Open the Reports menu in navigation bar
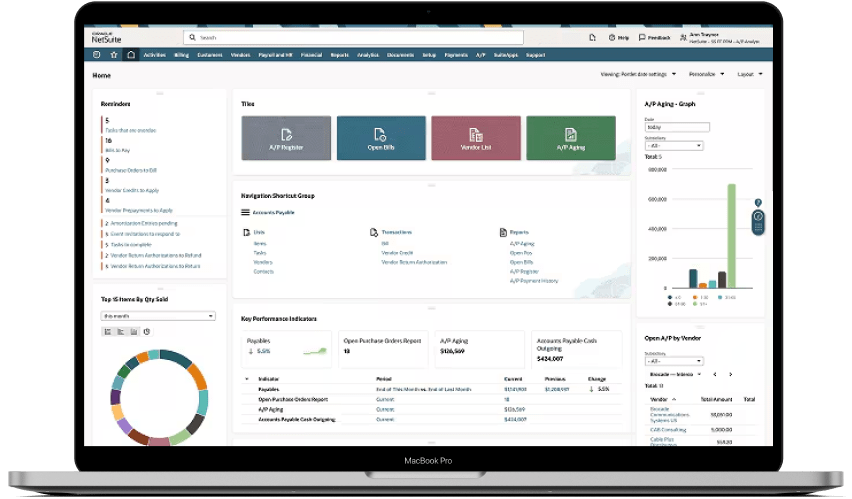The width and height of the screenshot is (852, 499). 340,55
